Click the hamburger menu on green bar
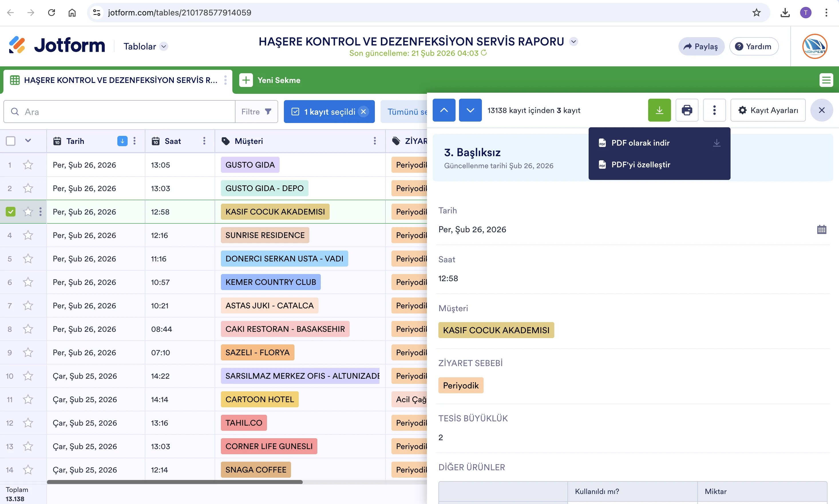839x504 pixels. click(x=826, y=80)
